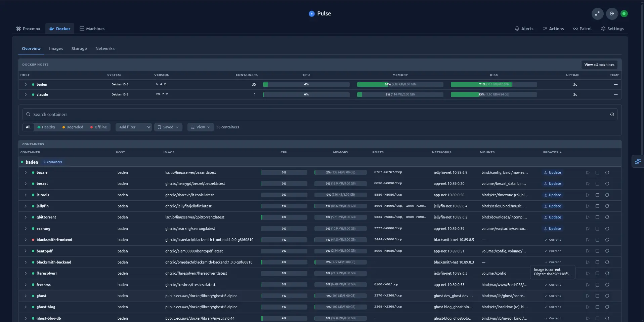The image size is (644, 322).
Task: Click the baden host CPU usage bar
Action: (306, 85)
